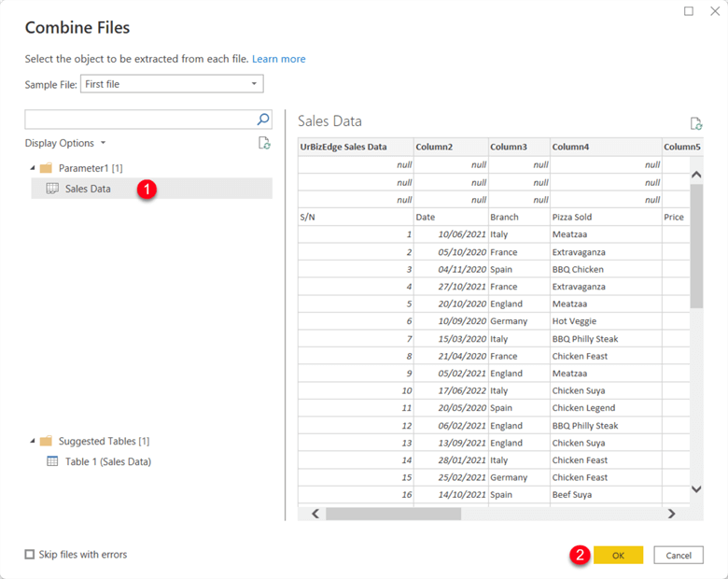Click the Parameter1 folder icon

(x=46, y=168)
